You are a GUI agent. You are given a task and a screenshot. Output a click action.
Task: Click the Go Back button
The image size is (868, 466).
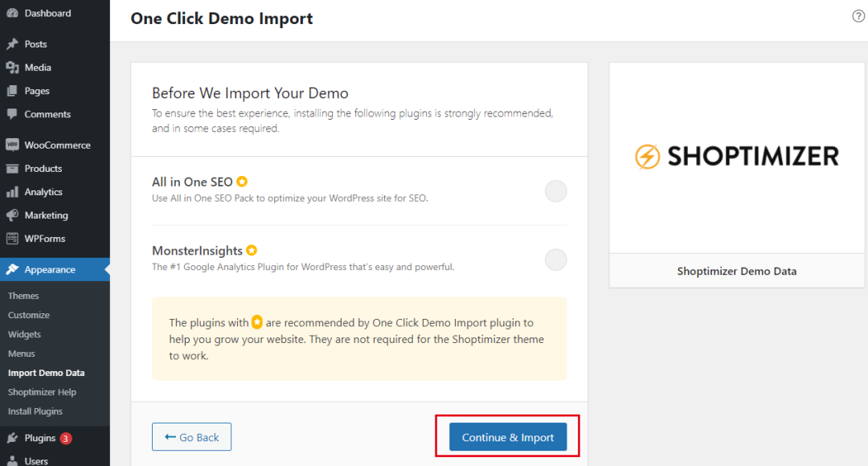(191, 437)
